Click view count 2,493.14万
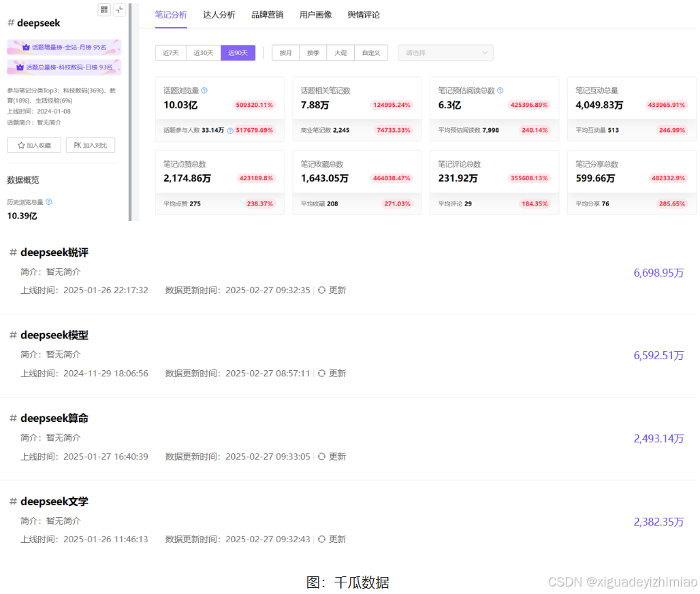 tap(658, 439)
